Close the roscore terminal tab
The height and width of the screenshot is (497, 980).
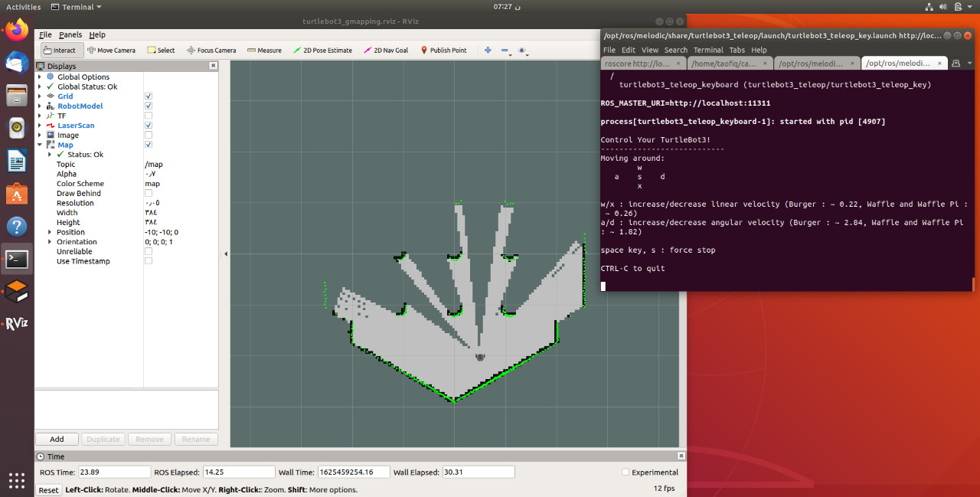pyautogui.click(x=678, y=64)
